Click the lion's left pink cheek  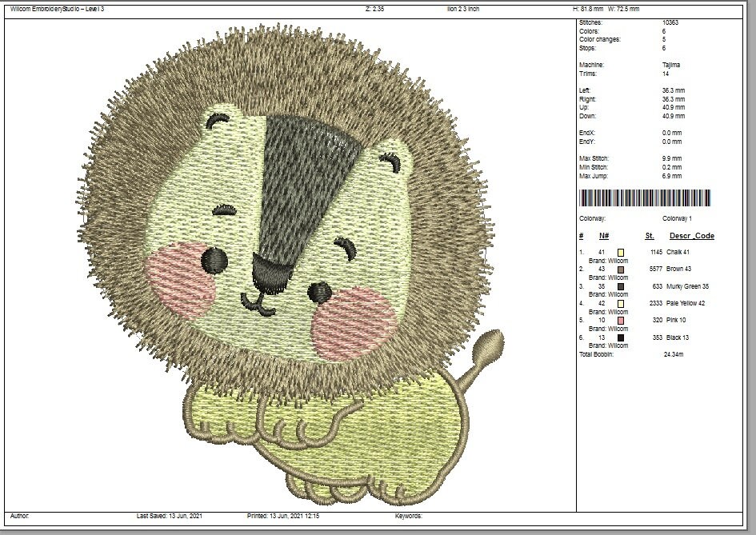[x=180, y=281]
